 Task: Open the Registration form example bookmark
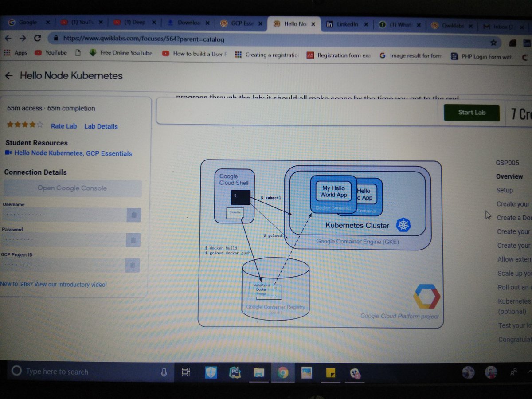click(x=339, y=55)
